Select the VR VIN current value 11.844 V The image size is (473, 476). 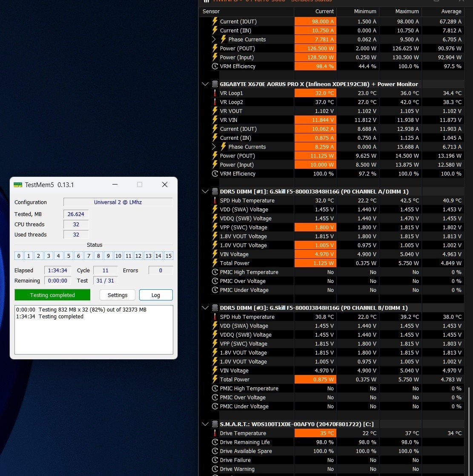[x=315, y=120]
